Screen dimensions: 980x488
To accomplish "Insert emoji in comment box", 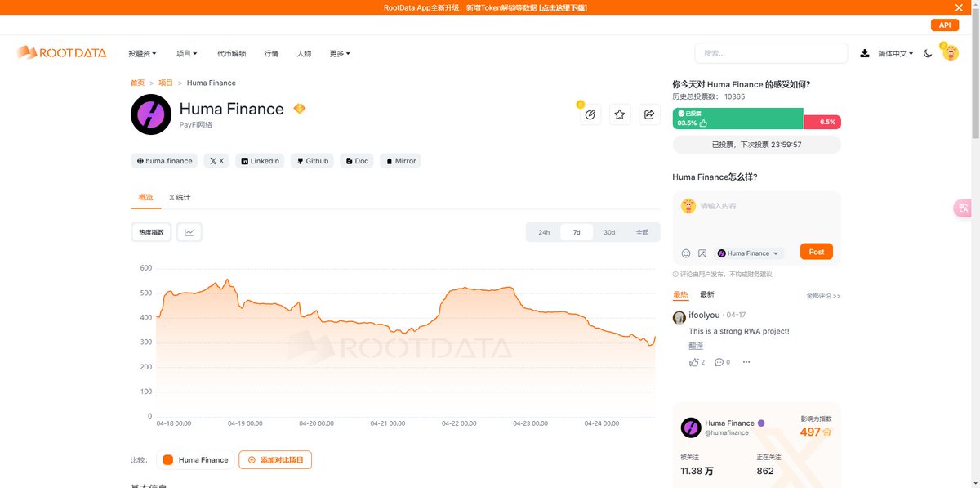I will pyautogui.click(x=686, y=253).
